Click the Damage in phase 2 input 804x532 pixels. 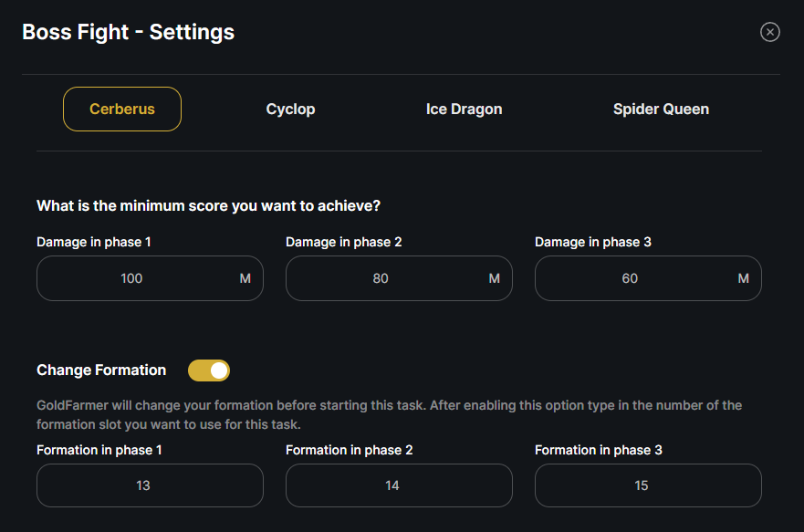pyautogui.click(x=399, y=278)
